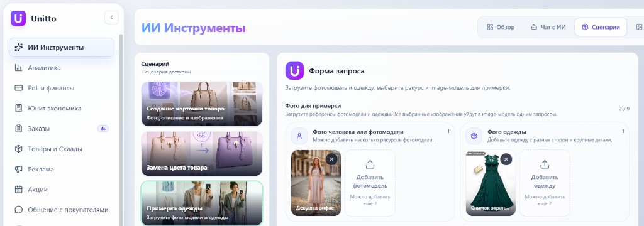Click the Unitto logo icon in sidebar
Viewport: 644px width, 226px height.
pyautogui.click(x=18, y=18)
